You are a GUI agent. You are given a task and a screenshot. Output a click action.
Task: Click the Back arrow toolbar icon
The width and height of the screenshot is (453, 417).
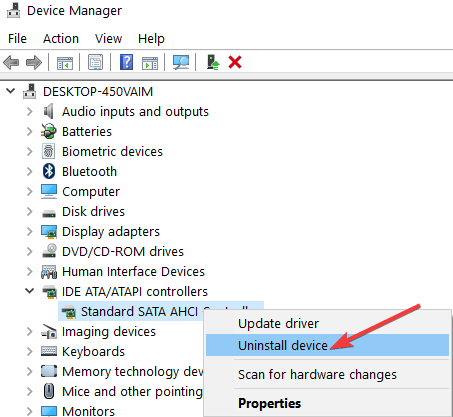click(11, 62)
